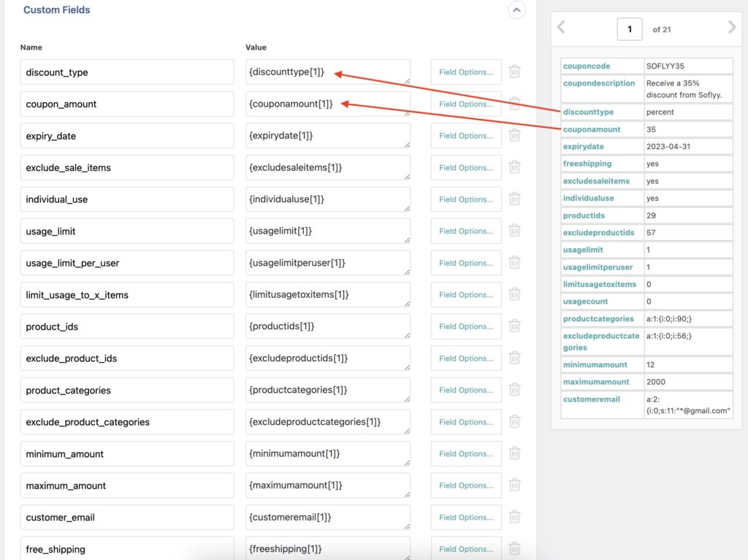Edit the Value field containing {couponamount[1]}
Viewport: 748px width, 560px height.
pos(327,104)
